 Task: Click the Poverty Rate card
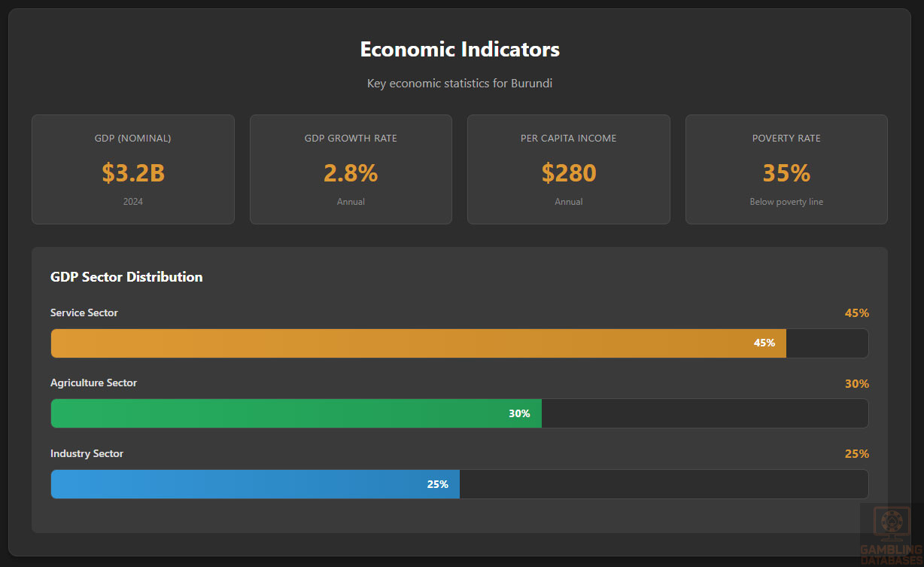click(786, 169)
